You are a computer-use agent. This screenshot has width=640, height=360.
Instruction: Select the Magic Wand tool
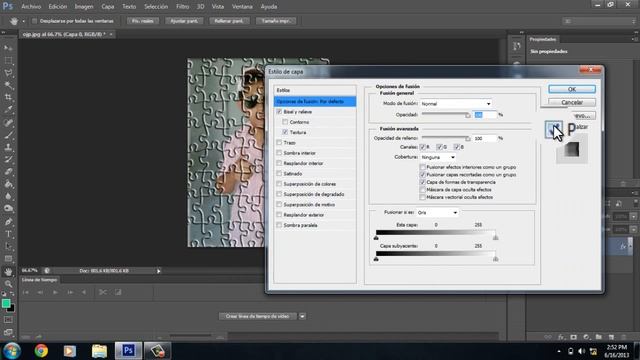click(8, 85)
